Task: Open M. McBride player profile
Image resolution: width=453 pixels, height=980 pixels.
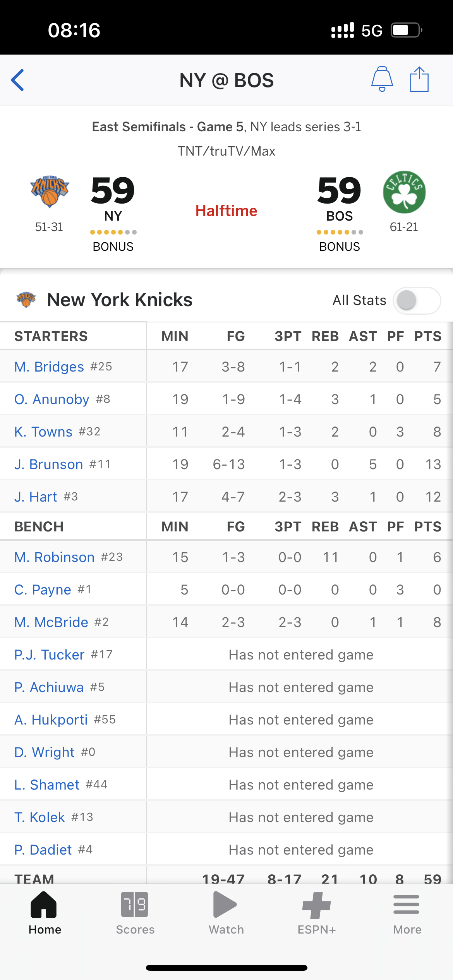Action: click(51, 622)
